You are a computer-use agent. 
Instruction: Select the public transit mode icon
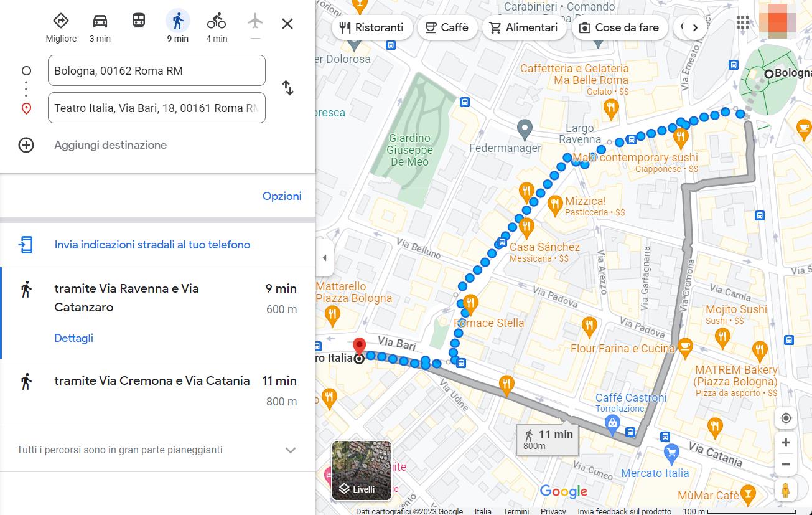(x=139, y=21)
